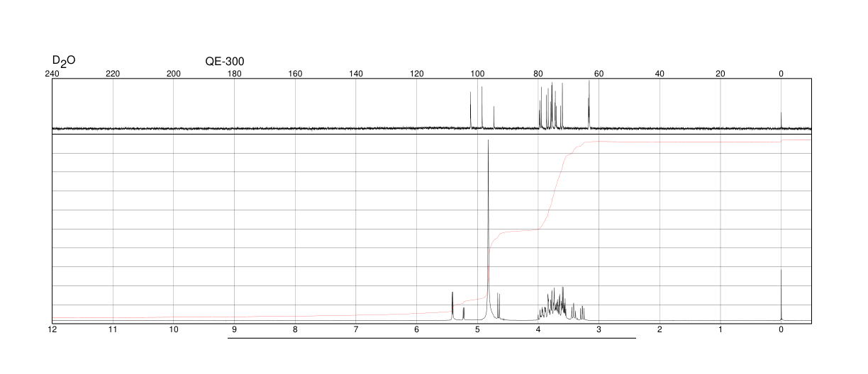Click the 2 ppm label on the proton axis

pos(660,330)
